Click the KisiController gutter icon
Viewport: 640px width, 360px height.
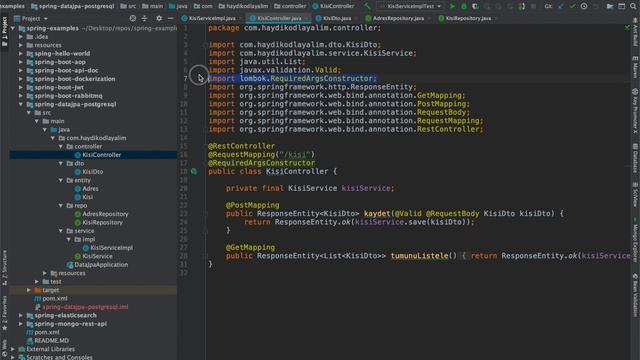(194, 171)
